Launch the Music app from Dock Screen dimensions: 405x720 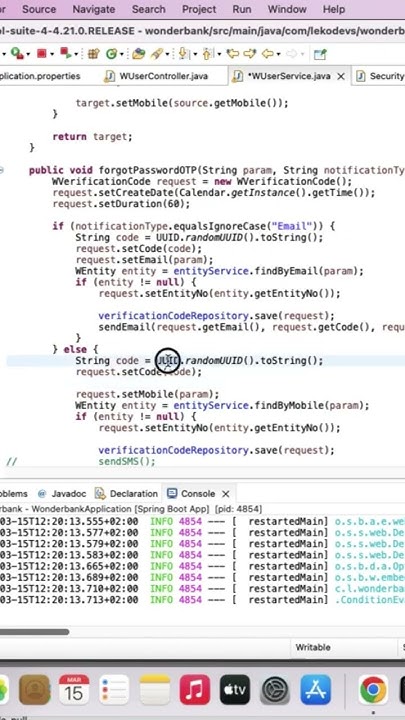195,689
